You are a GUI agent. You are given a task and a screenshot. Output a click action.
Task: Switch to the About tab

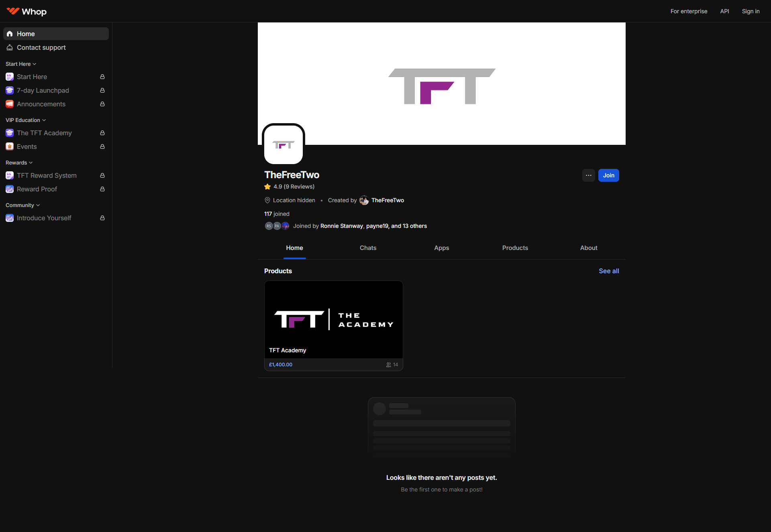click(x=589, y=248)
